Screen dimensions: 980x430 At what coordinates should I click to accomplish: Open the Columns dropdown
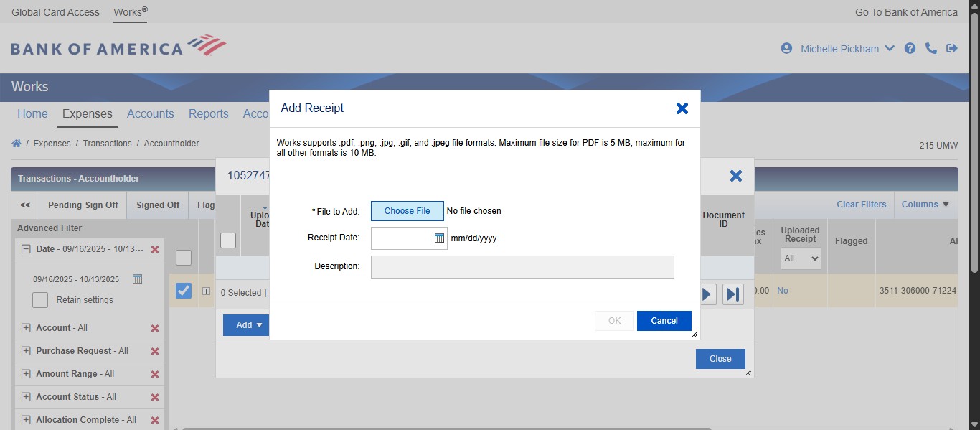tap(925, 205)
